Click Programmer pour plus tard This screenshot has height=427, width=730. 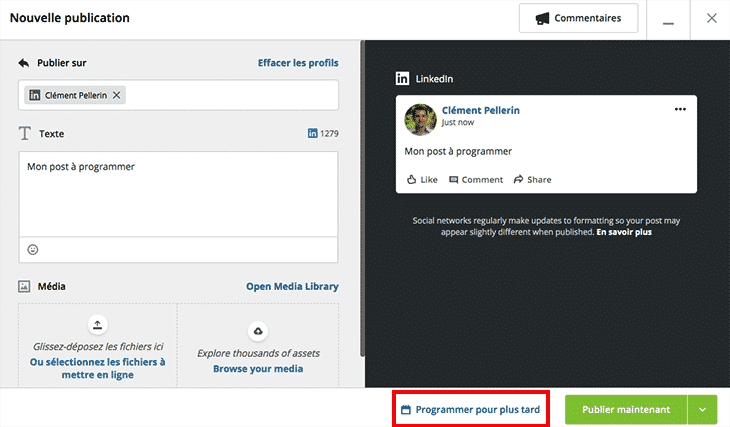pyautogui.click(x=471, y=410)
